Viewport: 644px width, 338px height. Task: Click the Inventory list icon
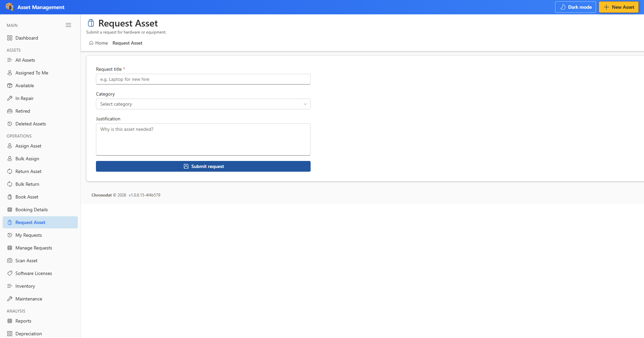tap(10, 286)
